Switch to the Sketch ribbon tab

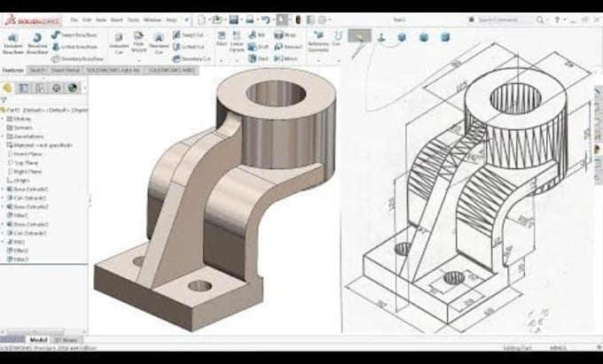click(x=37, y=70)
